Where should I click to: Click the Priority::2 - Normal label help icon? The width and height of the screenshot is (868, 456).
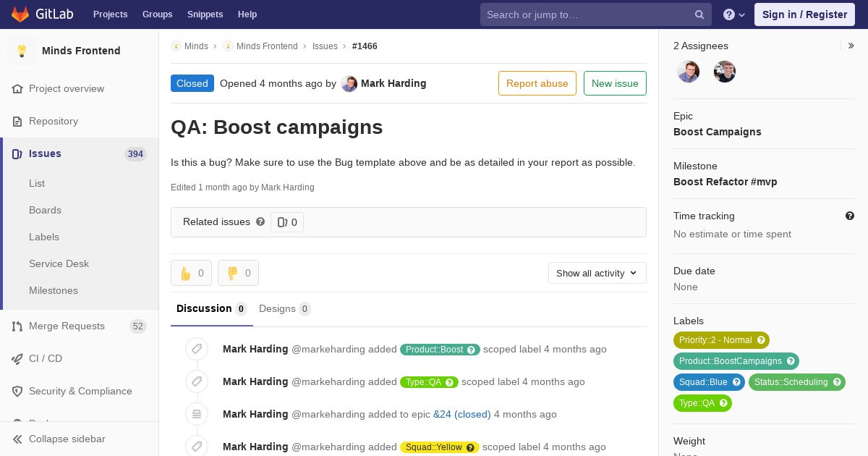pos(760,340)
